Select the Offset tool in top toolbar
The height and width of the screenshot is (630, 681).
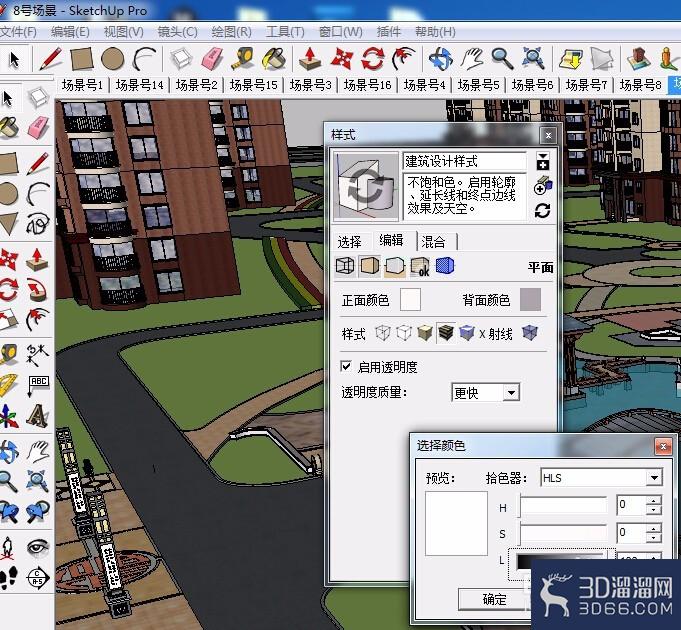403,59
